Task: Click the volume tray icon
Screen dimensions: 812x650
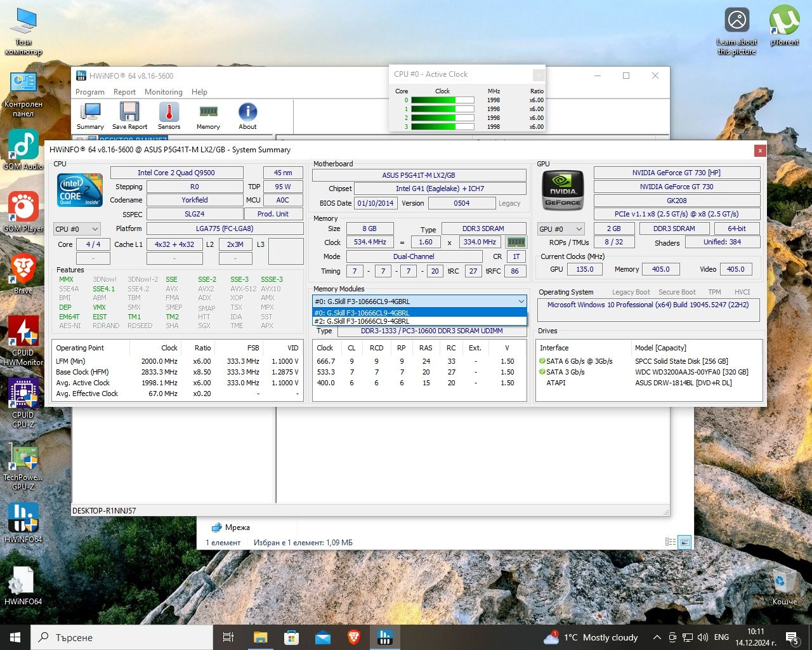Action: (703, 637)
